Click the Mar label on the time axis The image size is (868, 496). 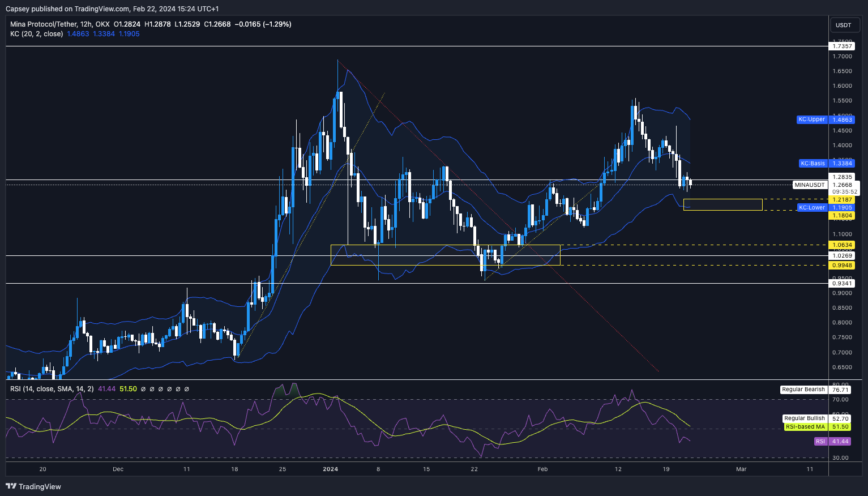click(x=741, y=469)
